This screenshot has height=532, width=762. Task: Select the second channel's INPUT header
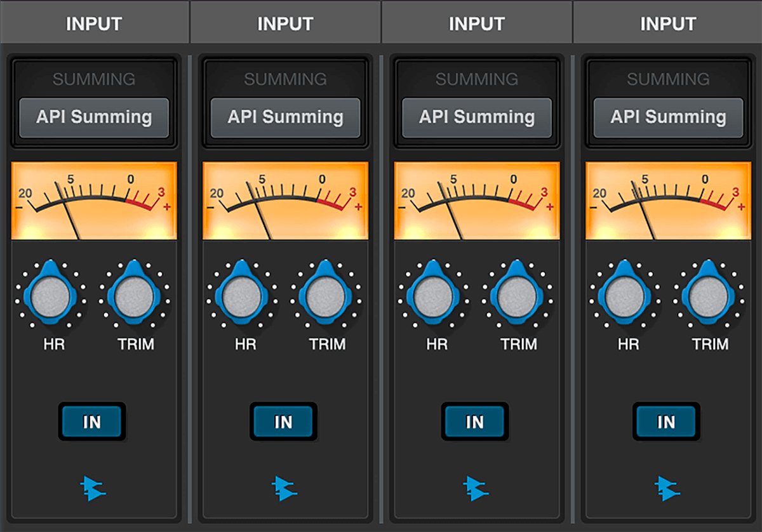coord(285,23)
